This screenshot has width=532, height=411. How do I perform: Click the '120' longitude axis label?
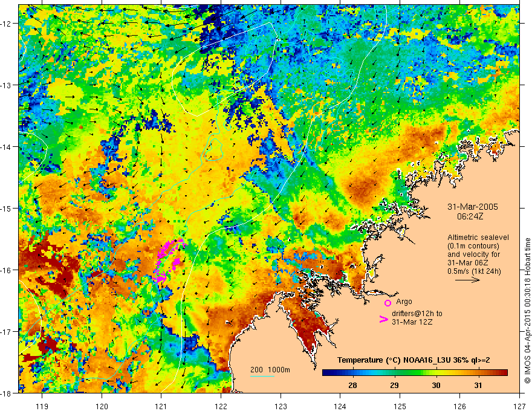(102, 406)
